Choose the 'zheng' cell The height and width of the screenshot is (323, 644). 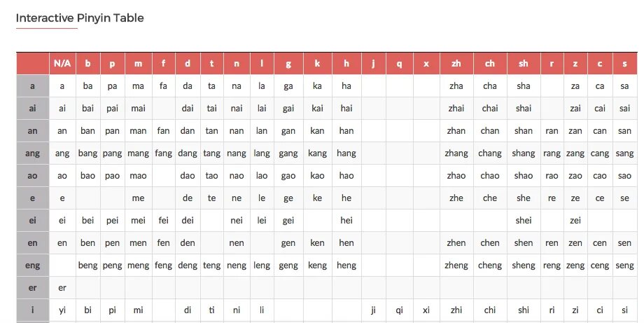point(456,266)
